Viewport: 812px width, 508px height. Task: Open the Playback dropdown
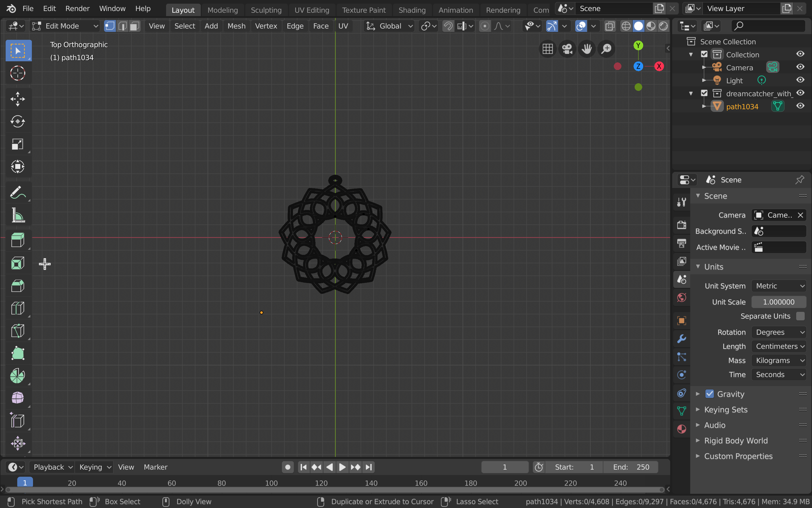click(52, 467)
